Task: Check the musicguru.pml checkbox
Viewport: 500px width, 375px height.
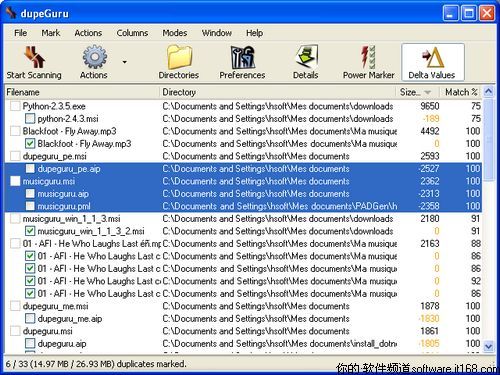Action: coord(30,206)
